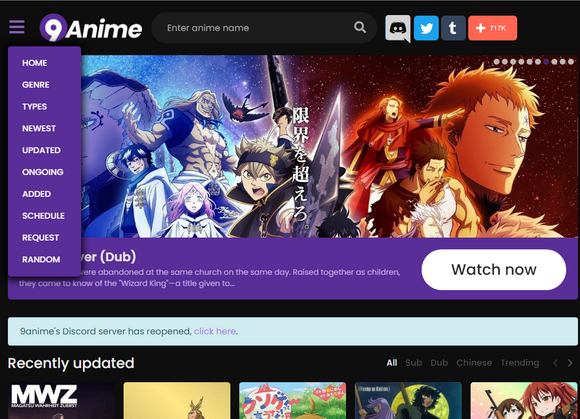This screenshot has width=580, height=419.
Task: Click the red plus share button 717K
Action: point(492,28)
